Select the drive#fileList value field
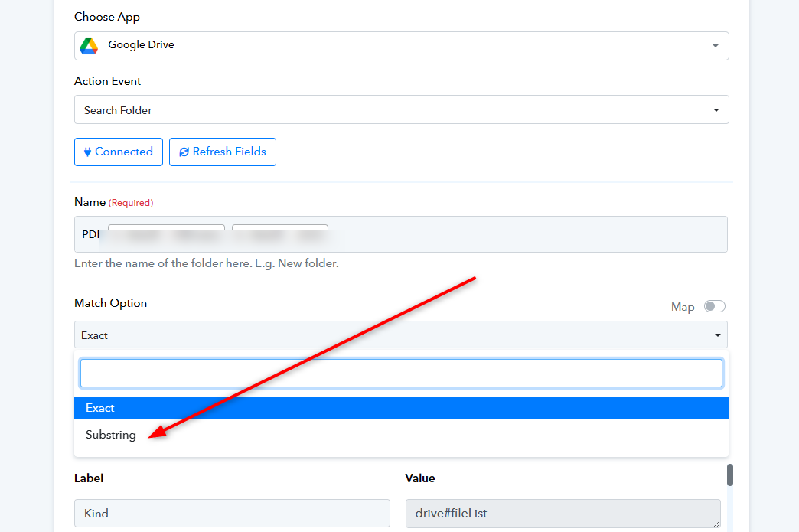Viewport: 799px width, 532px height. 563,513
